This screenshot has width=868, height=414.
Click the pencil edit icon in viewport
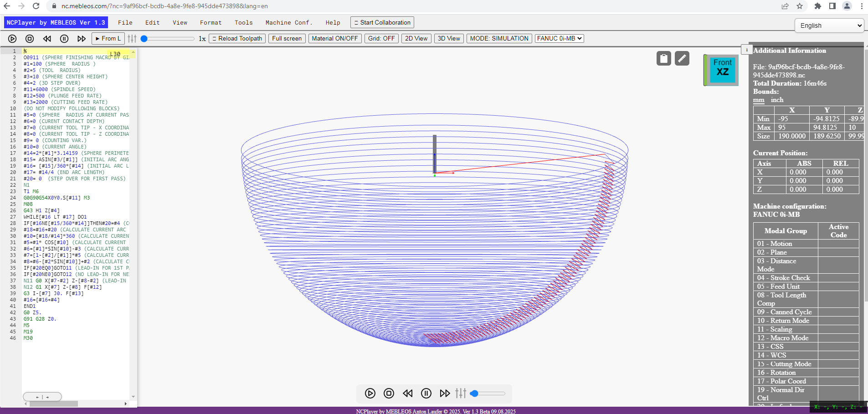pos(682,58)
